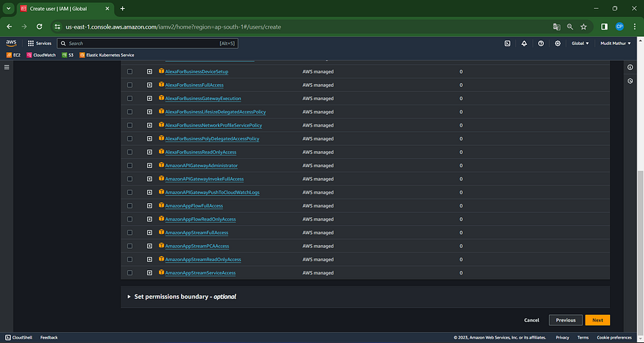The height and width of the screenshot is (343, 644).
Task: Expand AmazonAppStreamReadOnlyAccess row details
Action: [x=149, y=260]
